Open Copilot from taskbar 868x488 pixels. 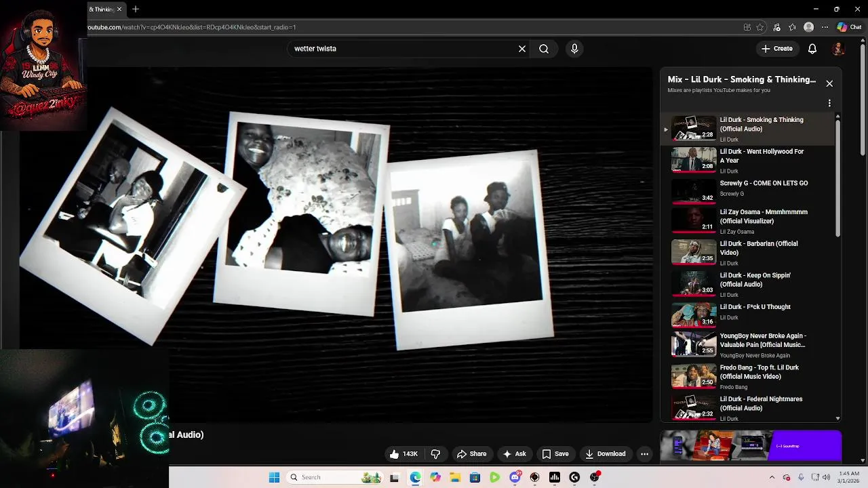(435, 477)
